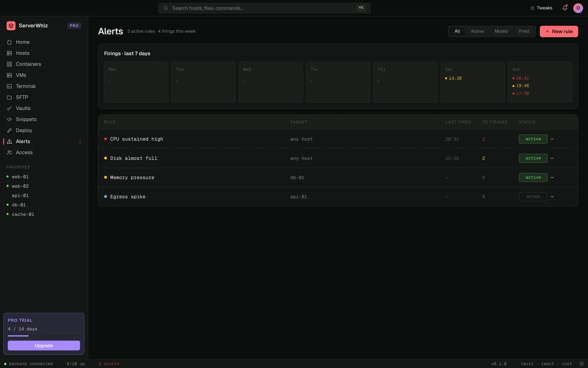
Task: Click the PRO badge
Action: (74, 26)
